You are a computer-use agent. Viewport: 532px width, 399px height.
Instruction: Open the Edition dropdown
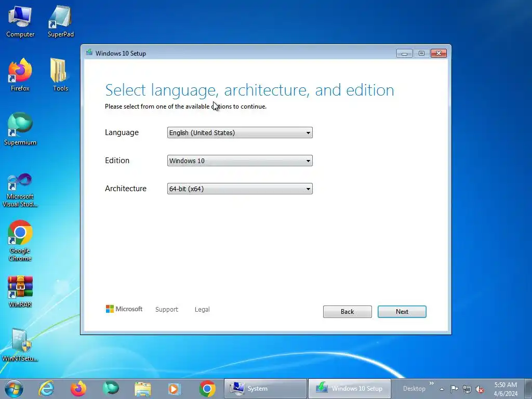pos(240,161)
